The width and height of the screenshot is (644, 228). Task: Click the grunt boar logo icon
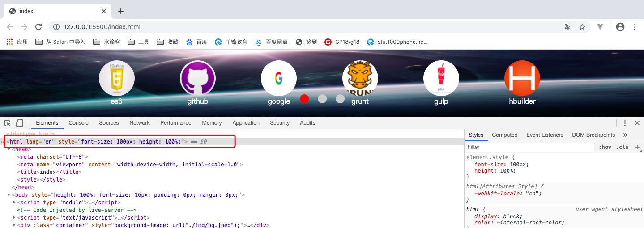pyautogui.click(x=360, y=78)
